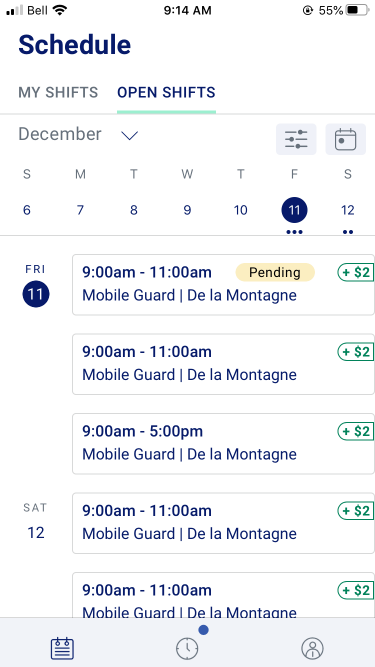Open the 9:00am - 5:00pm Mobile Guard shift
This screenshot has width=375, height=667.
(x=224, y=443)
